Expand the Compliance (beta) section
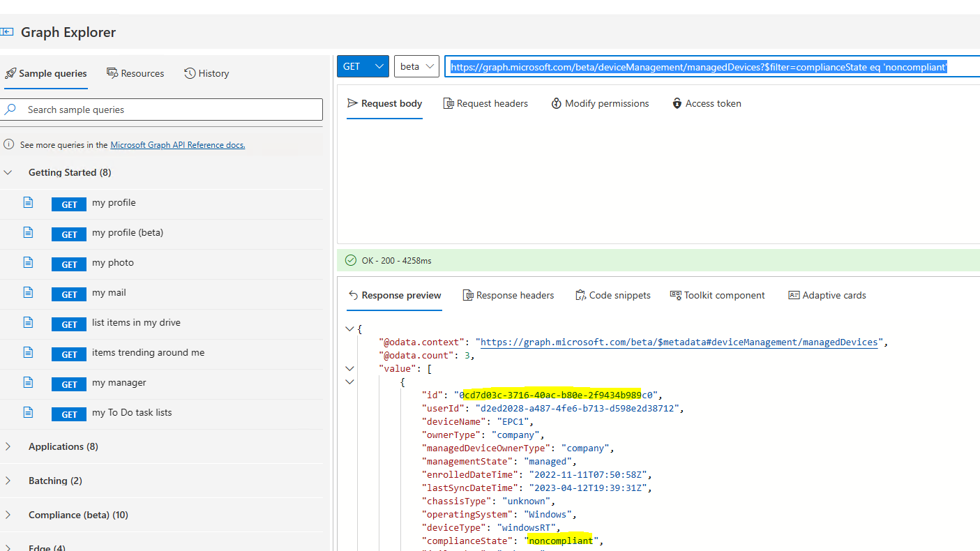 pyautogui.click(x=8, y=515)
